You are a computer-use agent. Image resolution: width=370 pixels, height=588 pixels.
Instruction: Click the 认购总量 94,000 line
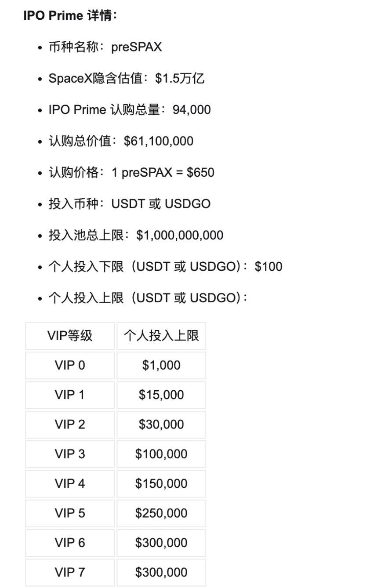(x=130, y=109)
